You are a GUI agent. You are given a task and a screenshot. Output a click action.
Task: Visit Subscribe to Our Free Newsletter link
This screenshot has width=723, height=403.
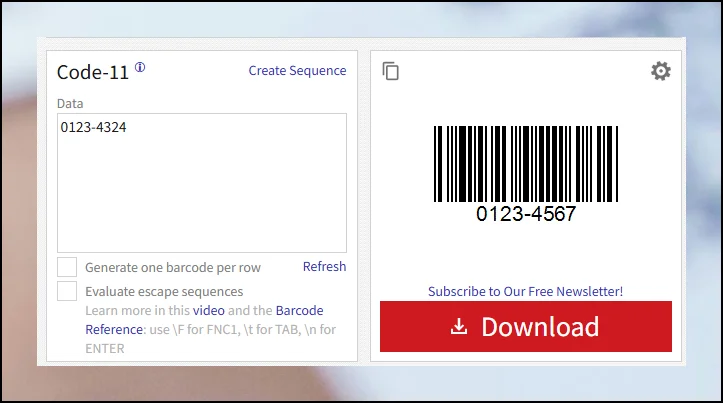click(x=525, y=291)
